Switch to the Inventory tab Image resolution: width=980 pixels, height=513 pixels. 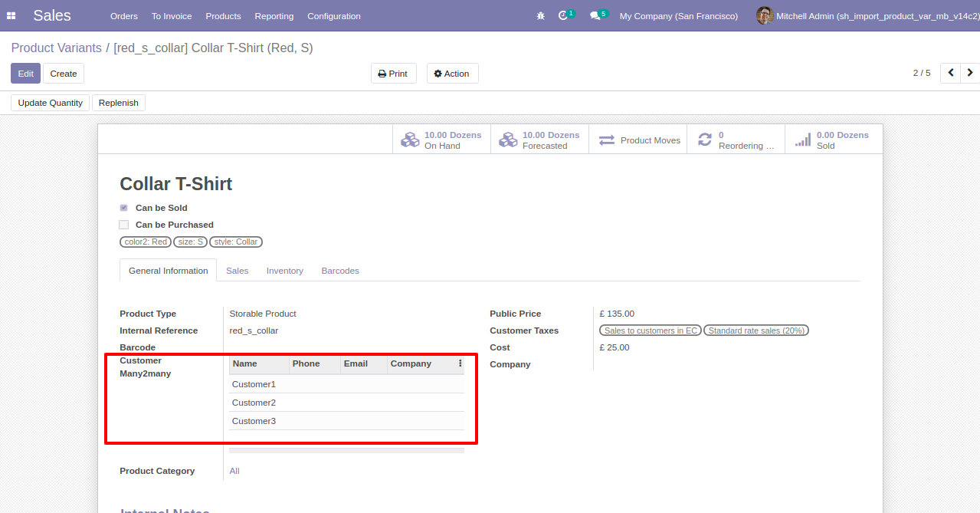point(285,271)
